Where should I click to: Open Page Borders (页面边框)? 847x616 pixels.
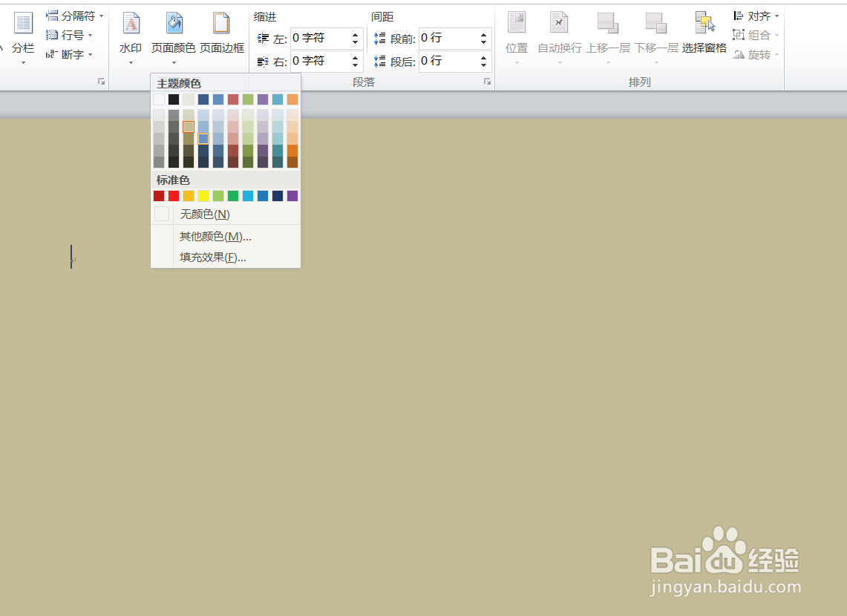(x=222, y=33)
